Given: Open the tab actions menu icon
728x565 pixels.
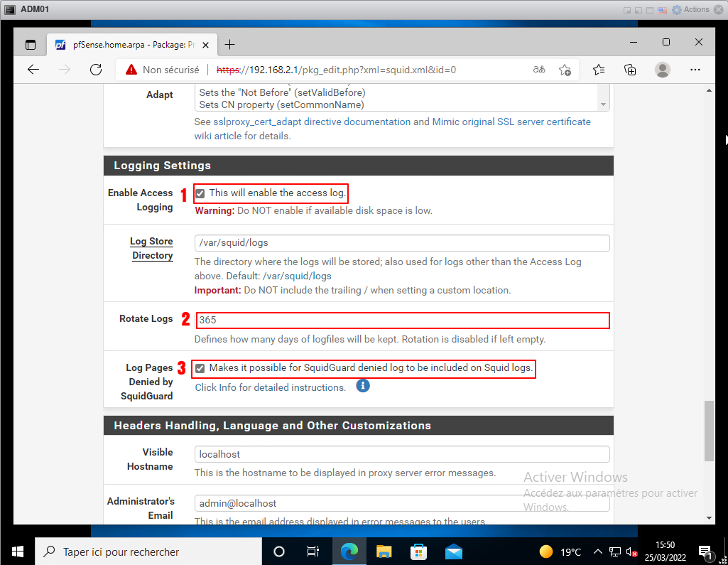Looking at the screenshot, I should 30,45.
